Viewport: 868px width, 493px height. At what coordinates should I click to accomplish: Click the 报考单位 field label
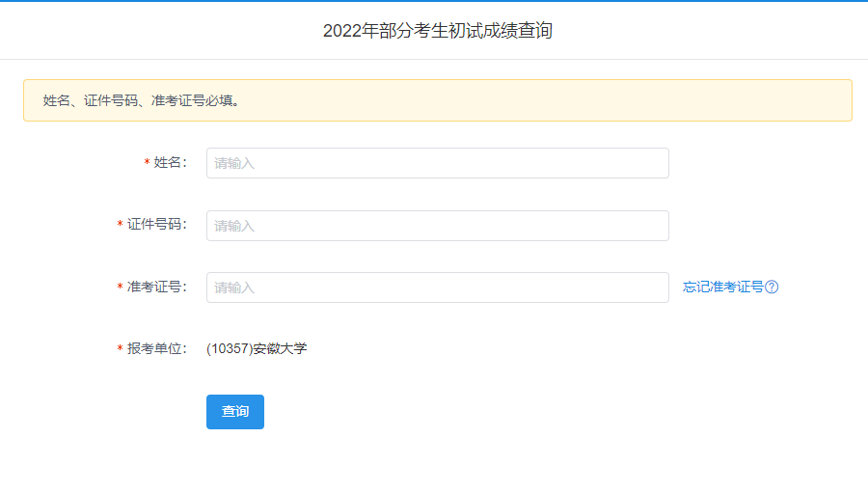point(156,348)
